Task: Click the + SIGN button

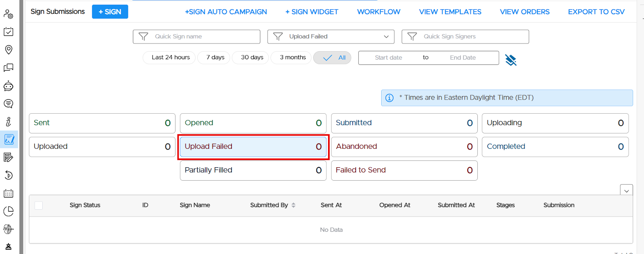Action: coord(110,12)
